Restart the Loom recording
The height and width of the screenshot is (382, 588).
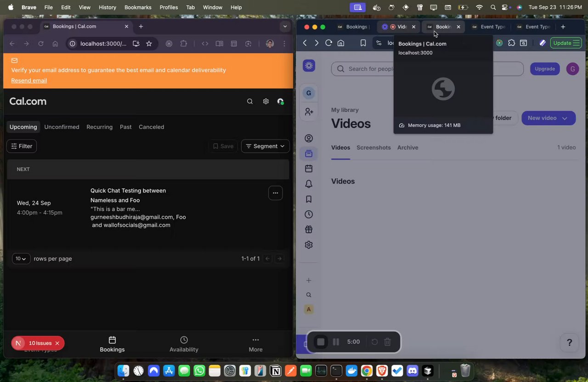(x=374, y=342)
